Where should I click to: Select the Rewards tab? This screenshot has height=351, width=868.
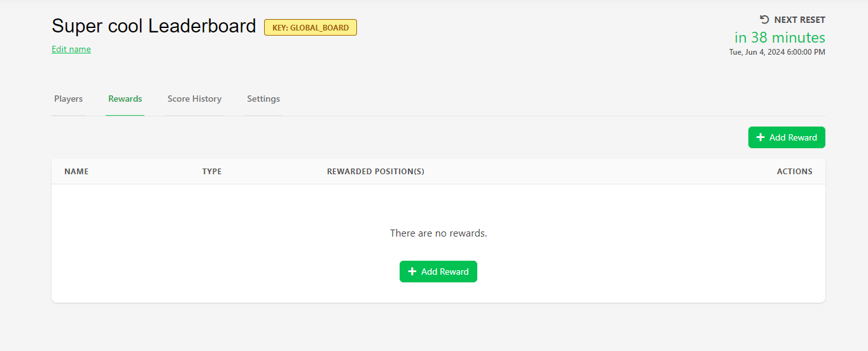tap(125, 99)
